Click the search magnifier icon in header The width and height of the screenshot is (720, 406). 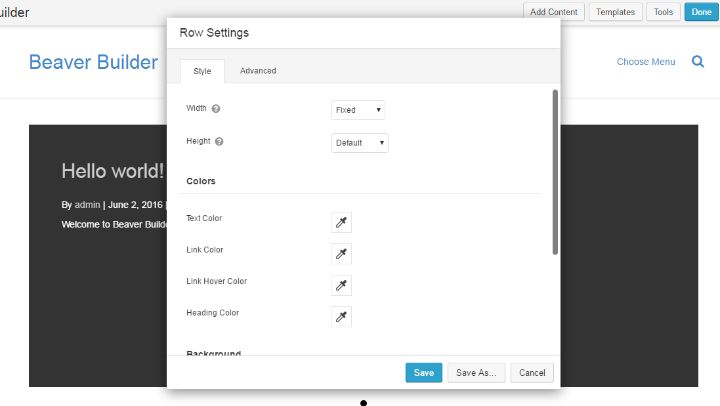click(698, 61)
